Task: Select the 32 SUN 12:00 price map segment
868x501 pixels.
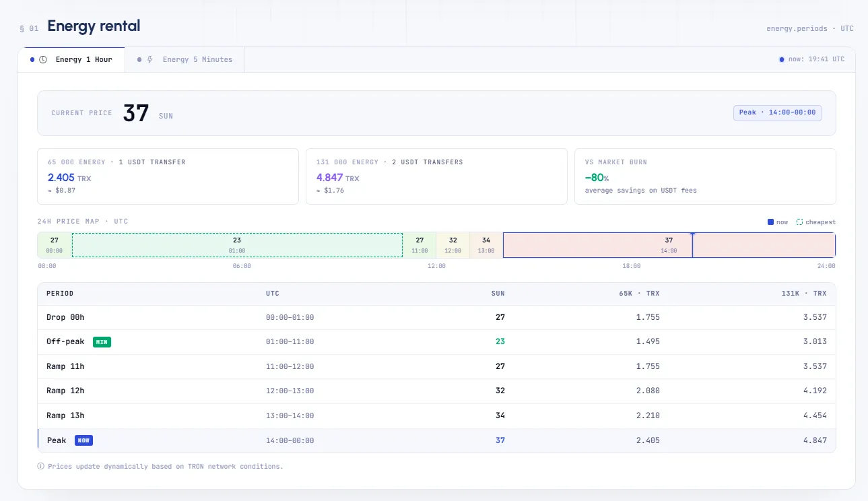Action: click(x=453, y=245)
